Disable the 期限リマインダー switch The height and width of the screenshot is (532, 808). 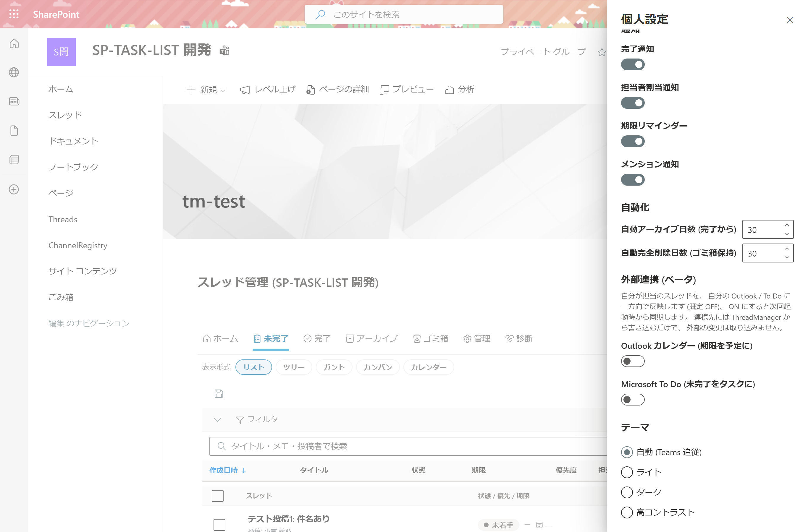click(633, 141)
